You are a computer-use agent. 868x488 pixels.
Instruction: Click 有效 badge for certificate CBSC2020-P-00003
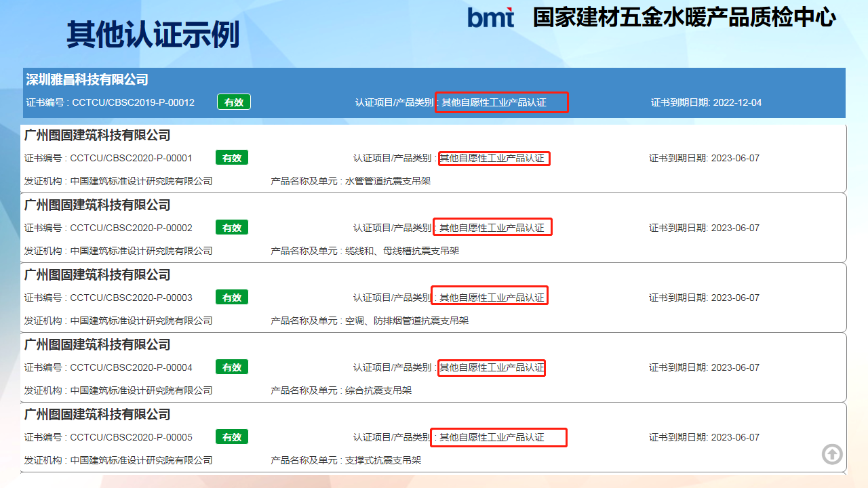(232, 297)
